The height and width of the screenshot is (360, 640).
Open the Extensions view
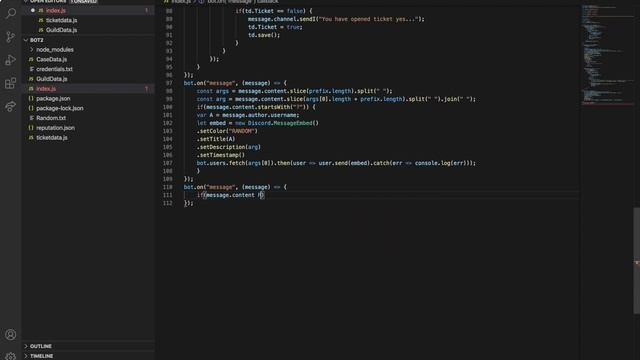[11, 83]
